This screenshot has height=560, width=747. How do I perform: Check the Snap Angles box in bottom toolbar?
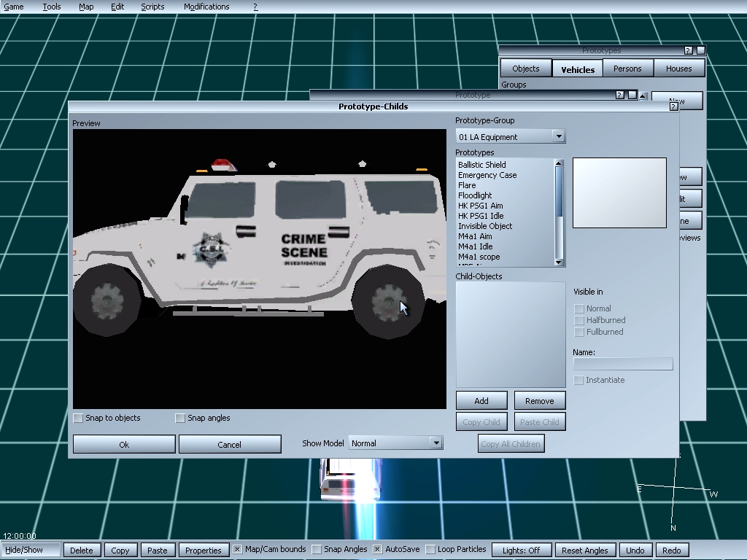[x=317, y=550]
